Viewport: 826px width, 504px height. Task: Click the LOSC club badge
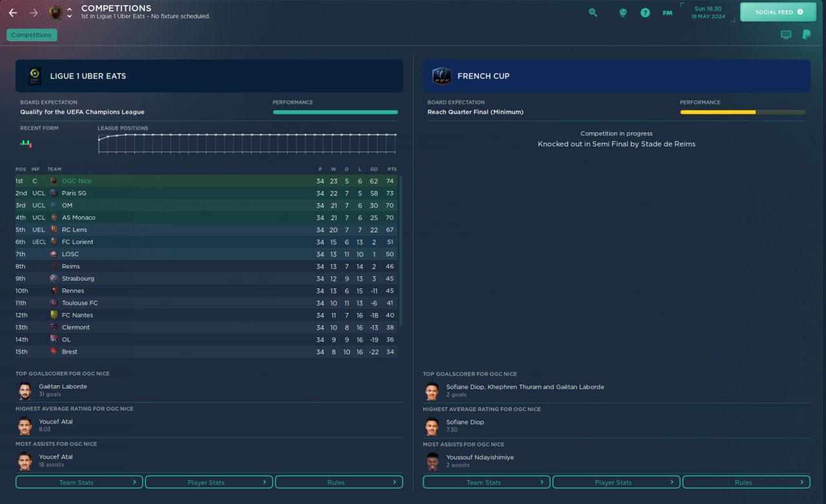(x=54, y=254)
